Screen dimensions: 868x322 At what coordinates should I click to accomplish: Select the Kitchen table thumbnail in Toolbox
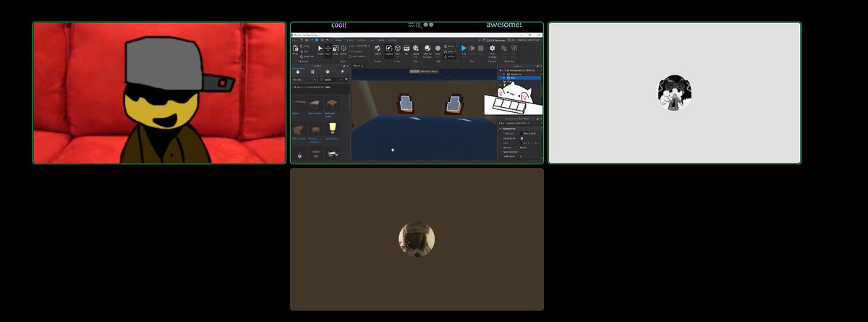(x=315, y=130)
